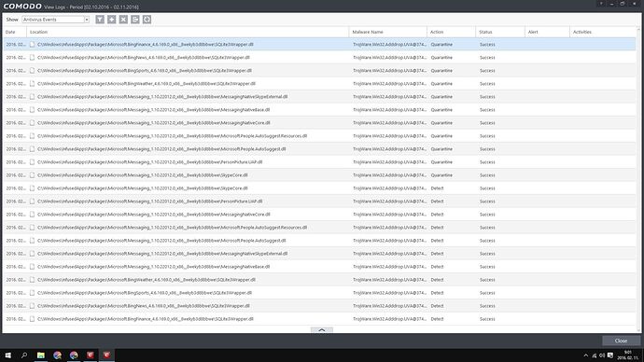The height and width of the screenshot is (362, 644).
Task: Open the Show event type dropdown
Action: coord(55,20)
